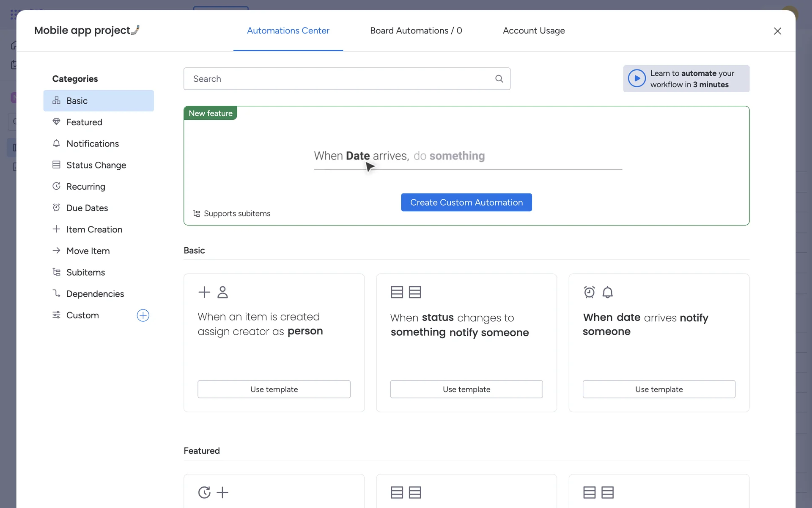Select the Featured diamond icon category
812x508 pixels.
click(84, 122)
